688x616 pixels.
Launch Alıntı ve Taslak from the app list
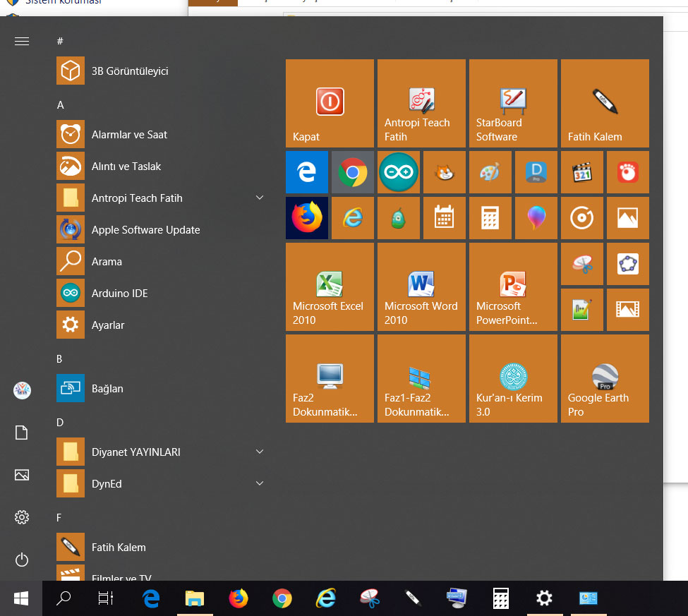point(162,167)
